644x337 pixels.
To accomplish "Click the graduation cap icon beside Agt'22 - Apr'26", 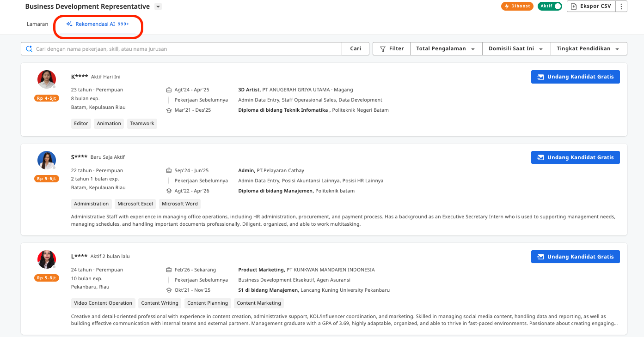I will 169,191.
